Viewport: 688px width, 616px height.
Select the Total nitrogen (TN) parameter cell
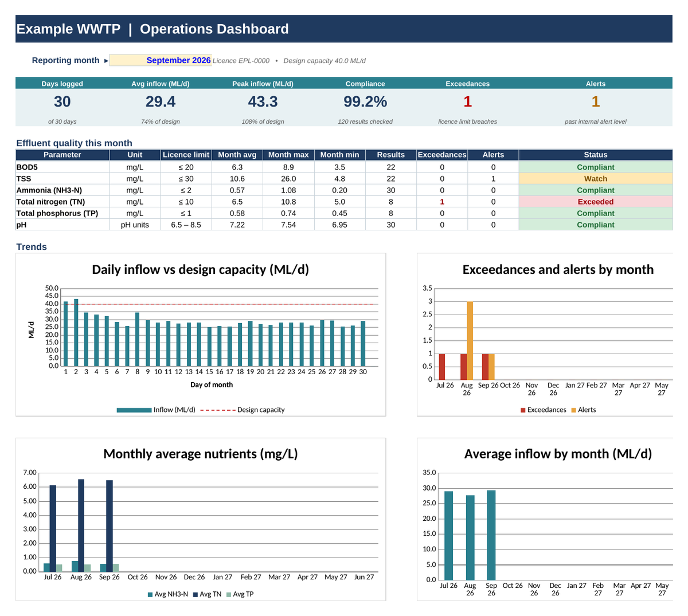tap(62, 202)
